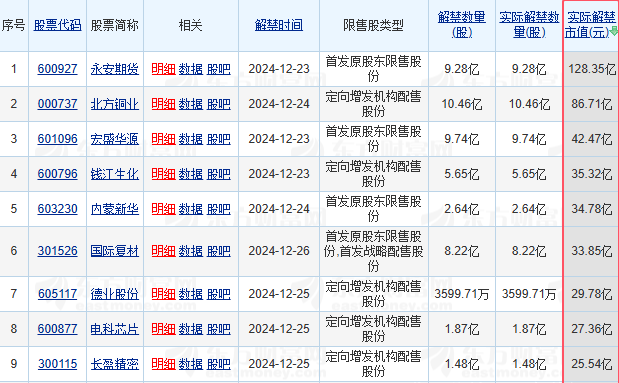
Task: Open 股吧 for 内蒙新华 row
Action: [219, 209]
